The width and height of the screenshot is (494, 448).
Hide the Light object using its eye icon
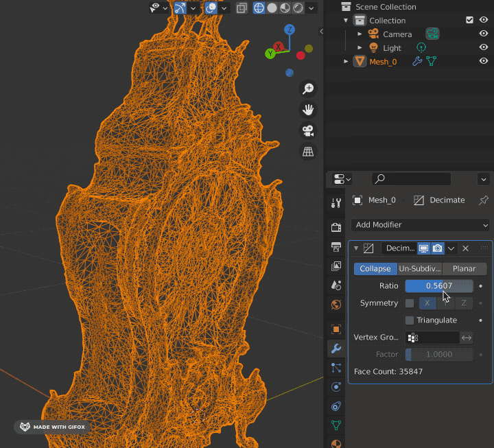pos(483,47)
